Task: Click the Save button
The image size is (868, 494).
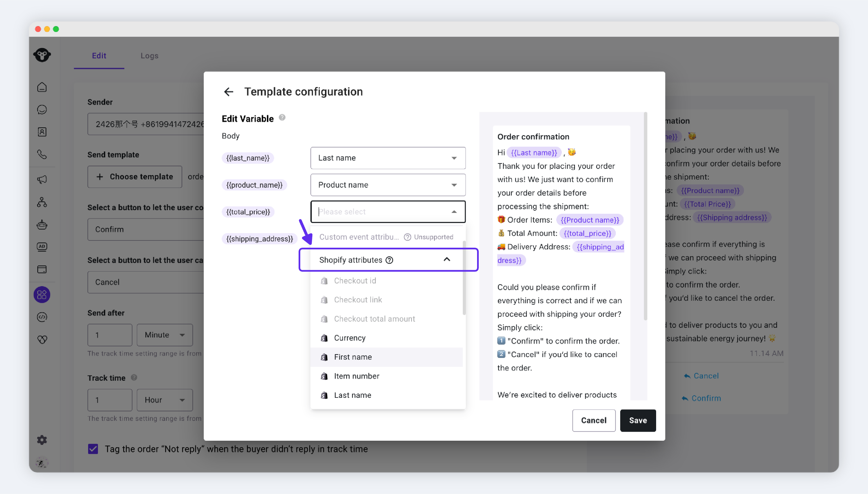Action: click(638, 421)
